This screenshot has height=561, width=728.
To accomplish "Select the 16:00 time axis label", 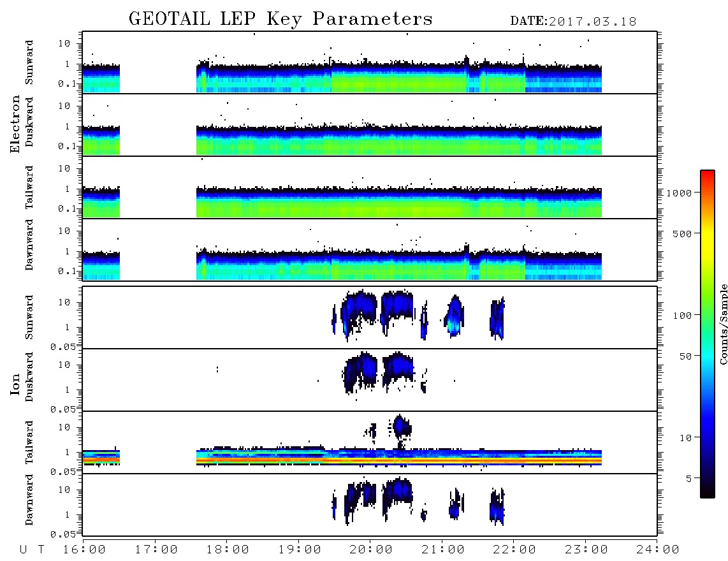I will point(85,550).
